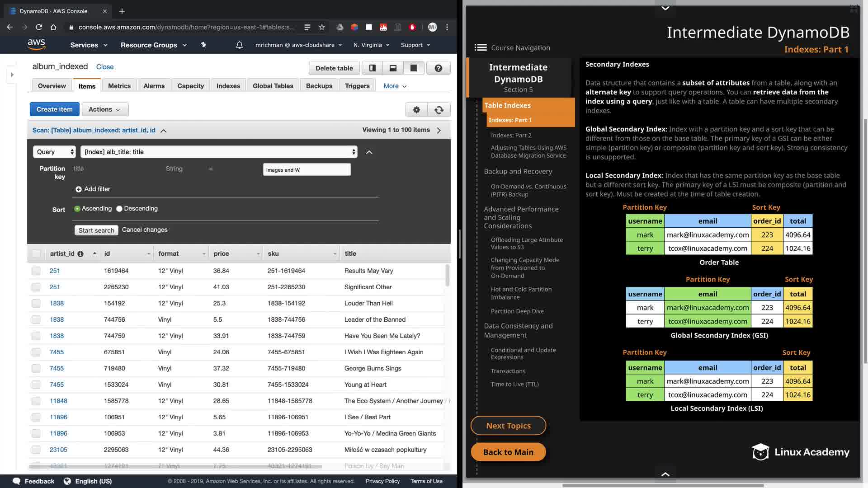Refresh the items list with the reload icon
Viewport: 868px width, 488px height.
[439, 110]
